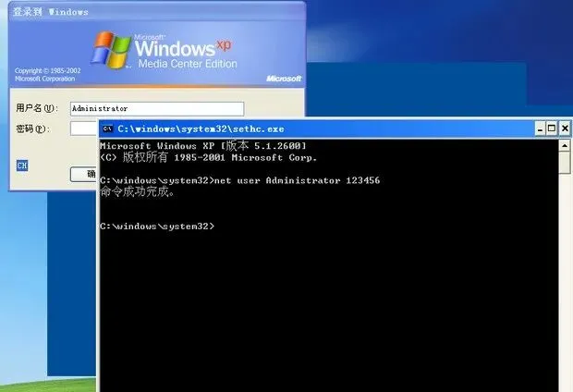Close the sethc.exe console window
This screenshot has height=392, width=573.
[565, 129]
